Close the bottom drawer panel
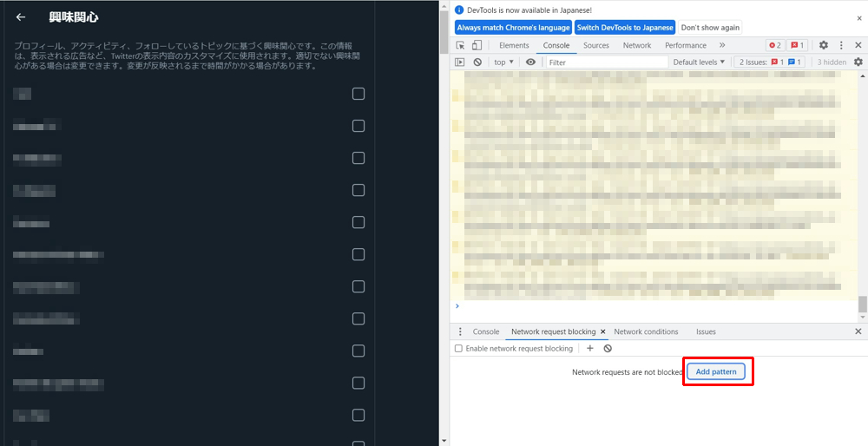This screenshot has width=868, height=446. click(858, 331)
